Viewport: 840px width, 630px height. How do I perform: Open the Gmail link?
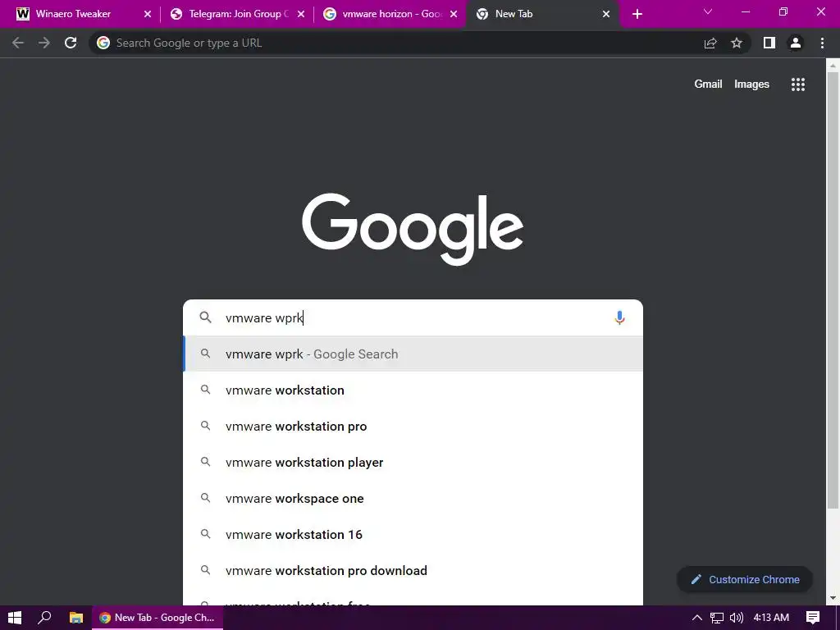708,84
